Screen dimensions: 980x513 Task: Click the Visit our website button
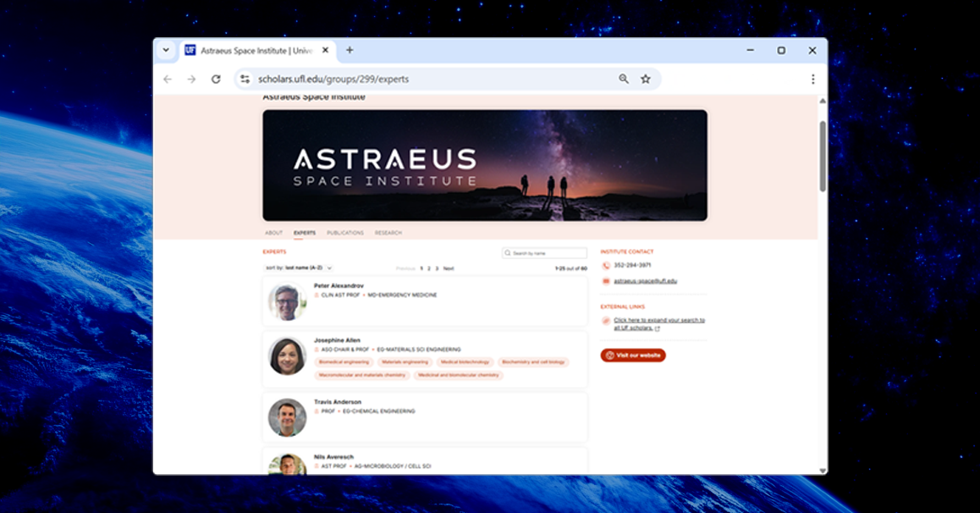point(633,356)
